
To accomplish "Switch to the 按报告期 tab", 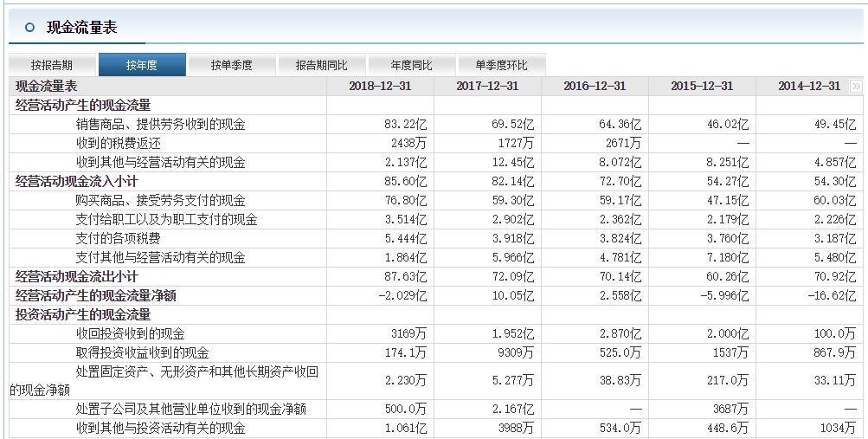I will click(x=52, y=65).
